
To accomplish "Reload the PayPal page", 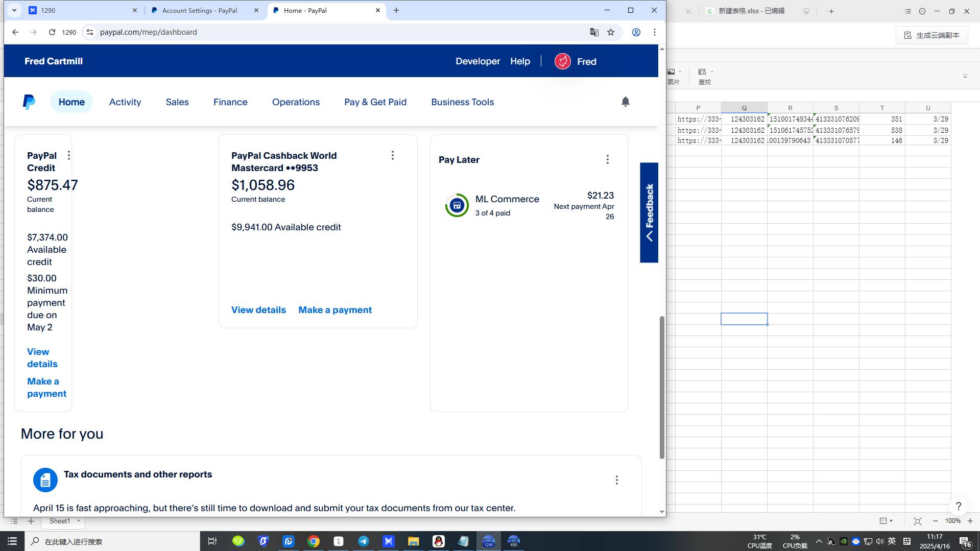I will coord(52,32).
